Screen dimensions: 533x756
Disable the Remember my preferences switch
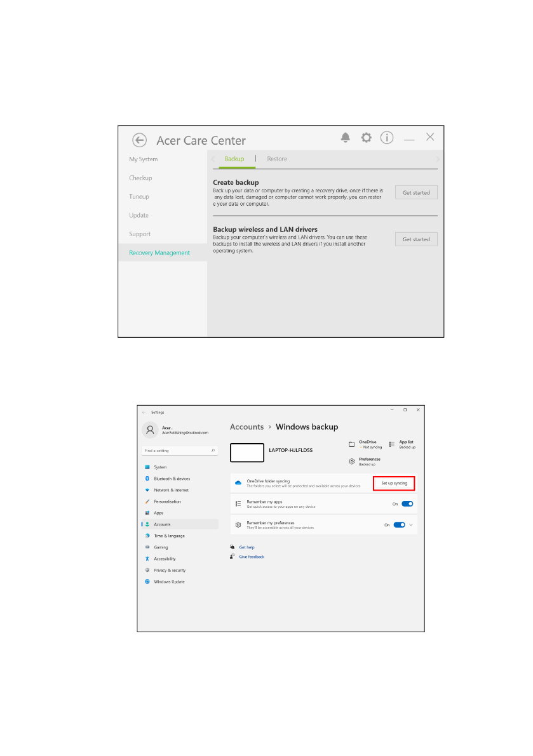(400, 525)
